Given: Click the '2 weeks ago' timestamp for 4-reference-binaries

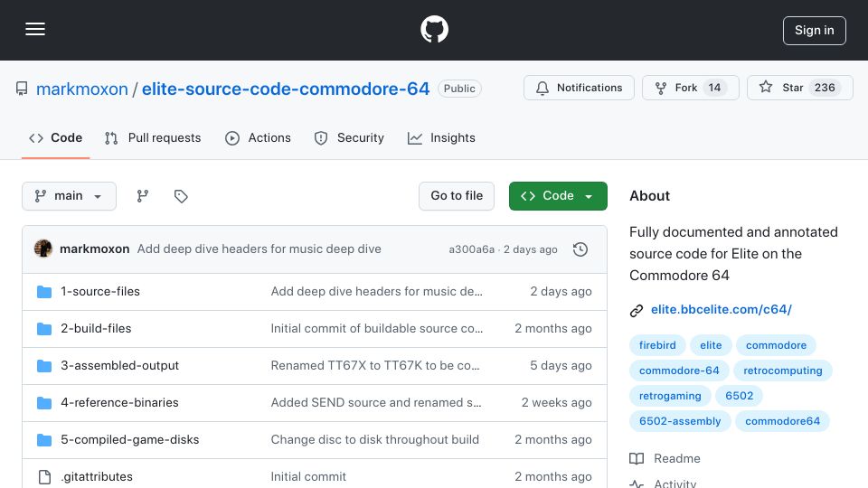Looking at the screenshot, I should [x=556, y=403].
